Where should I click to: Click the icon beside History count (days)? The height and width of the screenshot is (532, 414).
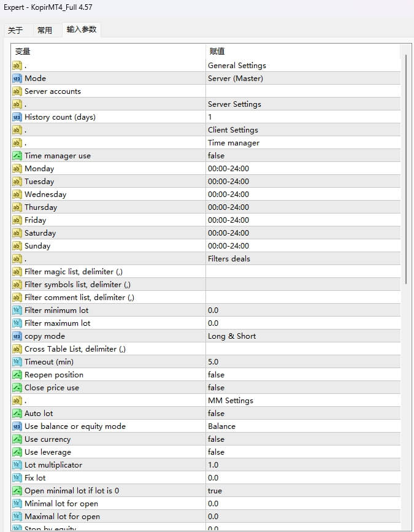click(x=17, y=117)
